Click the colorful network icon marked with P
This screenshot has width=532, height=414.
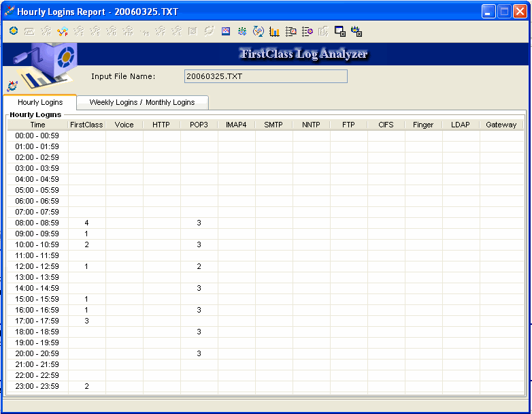click(x=63, y=31)
